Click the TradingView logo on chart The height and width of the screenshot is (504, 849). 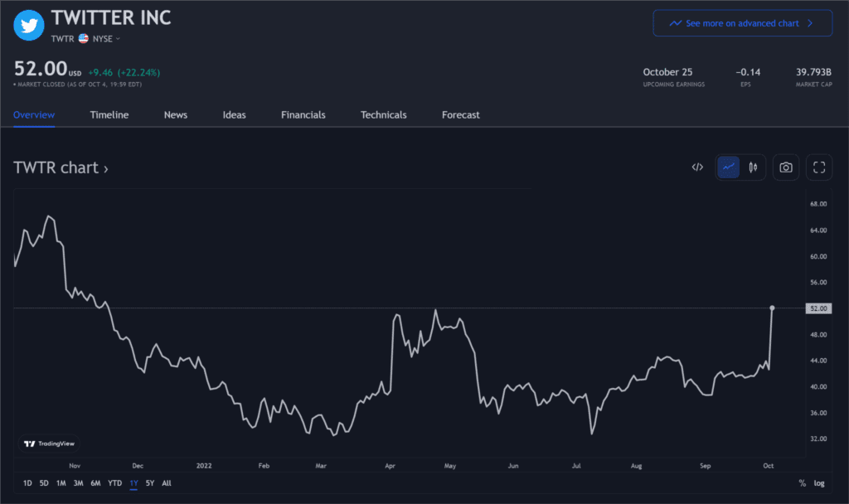point(49,443)
